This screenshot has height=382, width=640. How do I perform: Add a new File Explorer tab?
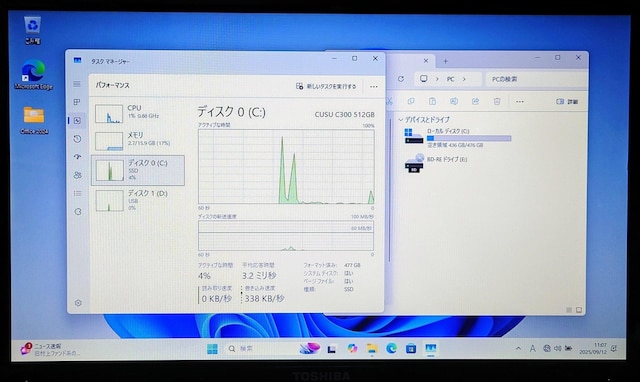point(446,61)
